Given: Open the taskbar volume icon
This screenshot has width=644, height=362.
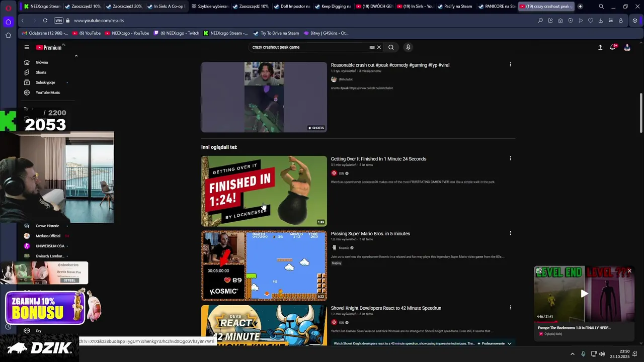Looking at the screenshot, I should (602, 354).
